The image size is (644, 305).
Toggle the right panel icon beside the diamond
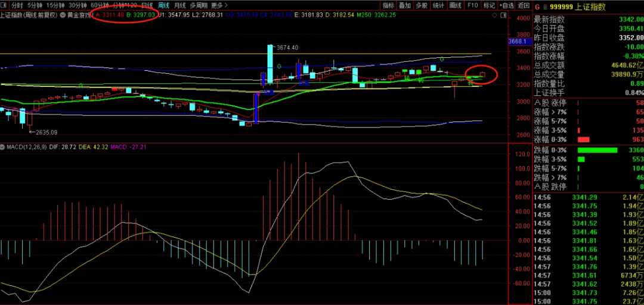[504, 14]
